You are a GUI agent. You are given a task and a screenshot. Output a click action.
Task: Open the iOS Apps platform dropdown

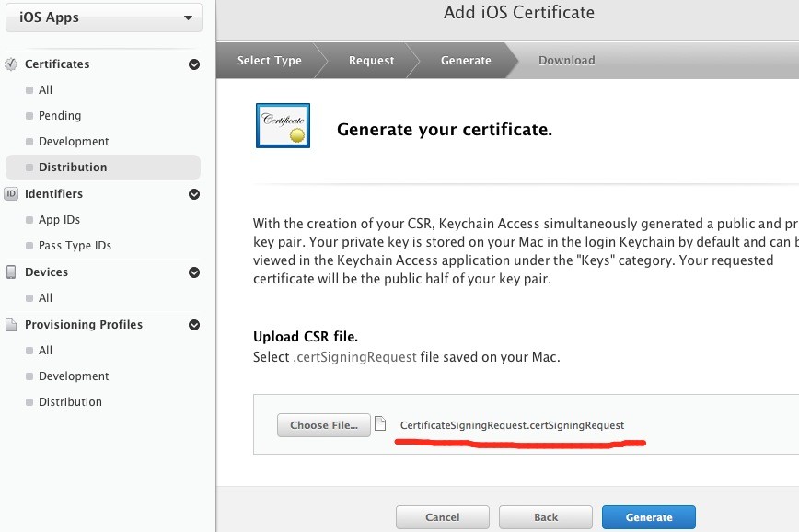(103, 17)
